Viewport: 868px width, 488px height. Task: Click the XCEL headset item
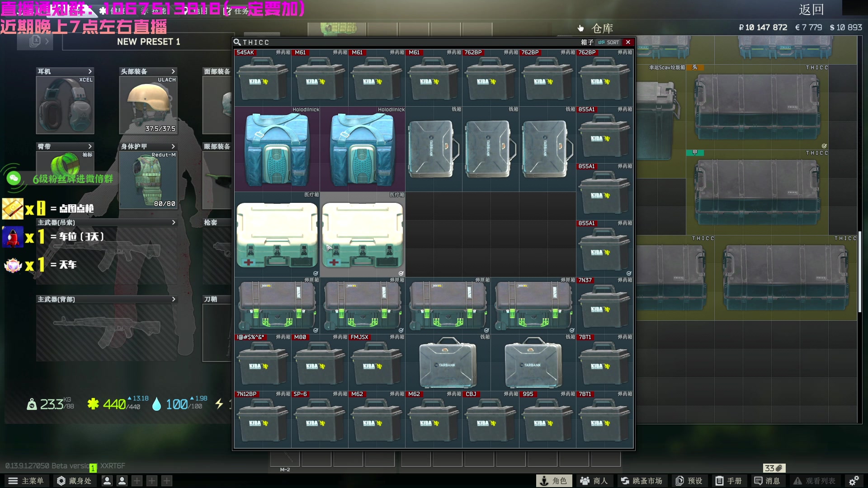tap(65, 105)
